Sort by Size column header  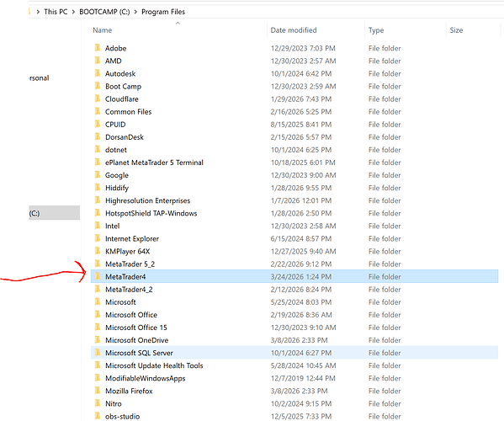[x=456, y=30]
